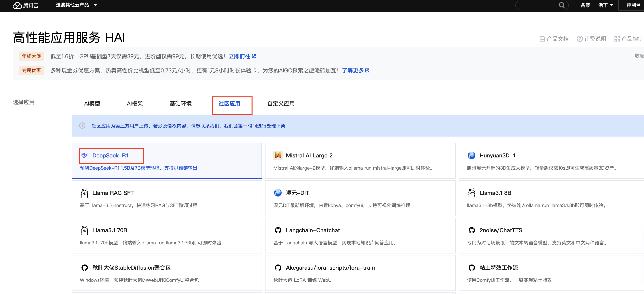Screen dimensions: 644x294
Task: Choose the Mistral AI Large 2 card
Action: (360, 161)
